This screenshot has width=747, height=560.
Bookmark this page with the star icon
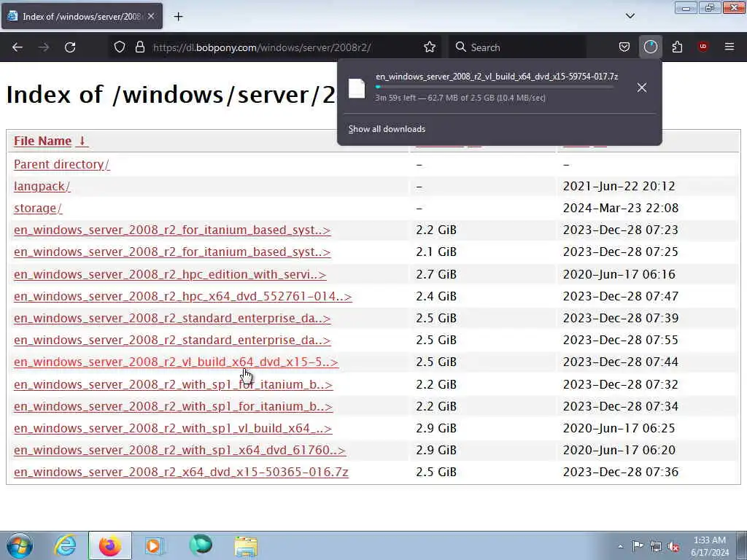pos(430,47)
